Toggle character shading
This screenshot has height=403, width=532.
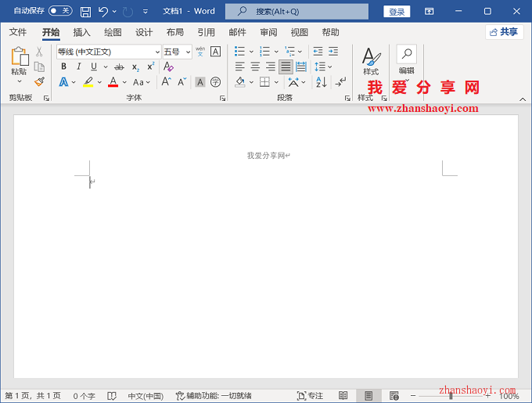200,81
